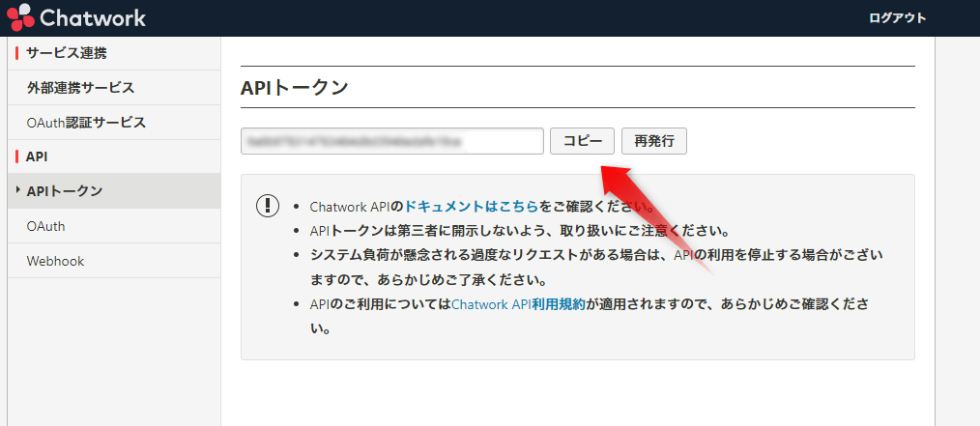
Task: Click the コピー button
Action: (x=583, y=141)
